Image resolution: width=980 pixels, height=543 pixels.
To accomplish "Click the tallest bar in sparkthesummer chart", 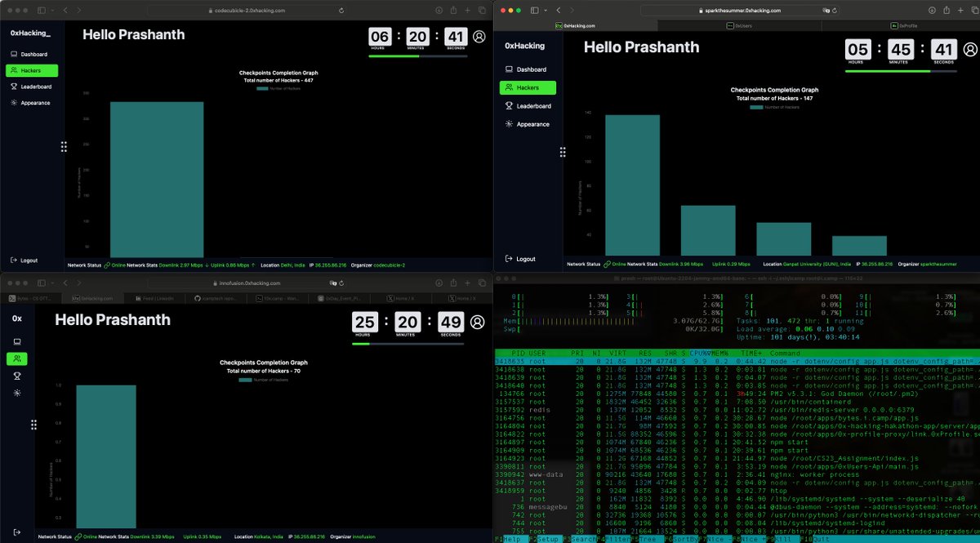I will pos(632,185).
